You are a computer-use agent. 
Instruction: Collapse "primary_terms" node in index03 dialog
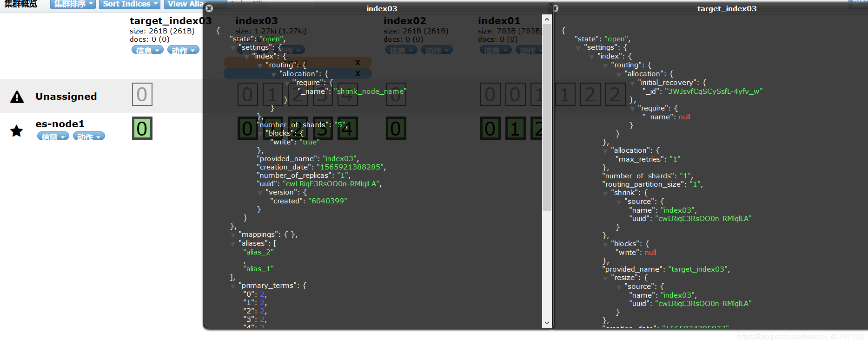(233, 286)
